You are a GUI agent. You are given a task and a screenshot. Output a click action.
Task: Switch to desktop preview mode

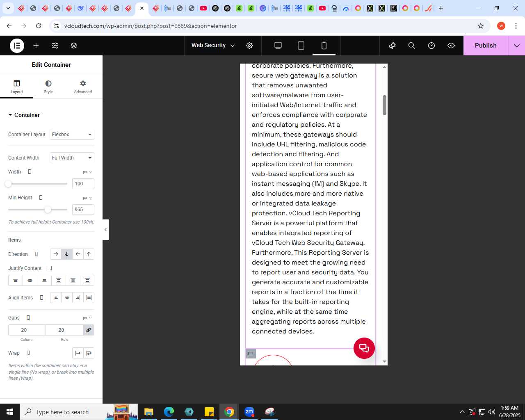(278, 46)
